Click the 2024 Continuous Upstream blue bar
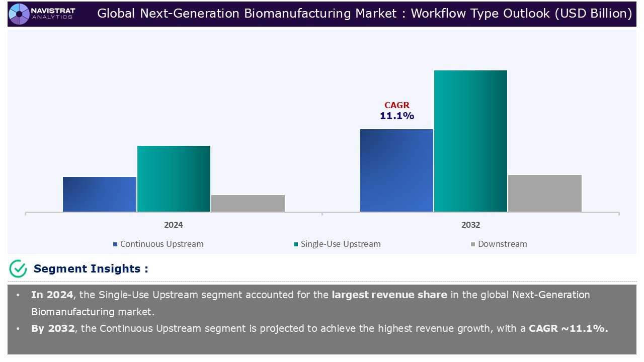 click(x=100, y=194)
